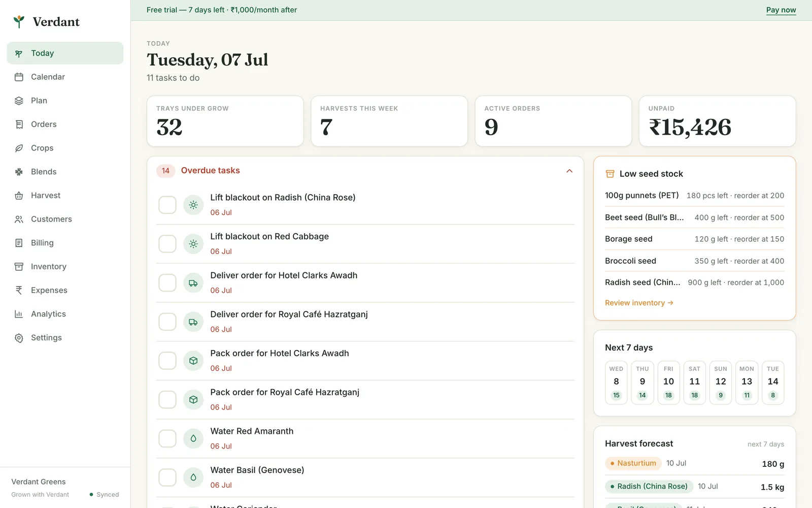The image size is (812, 508).
Task: Click the Calendar icon in sidebar
Action: (x=19, y=77)
